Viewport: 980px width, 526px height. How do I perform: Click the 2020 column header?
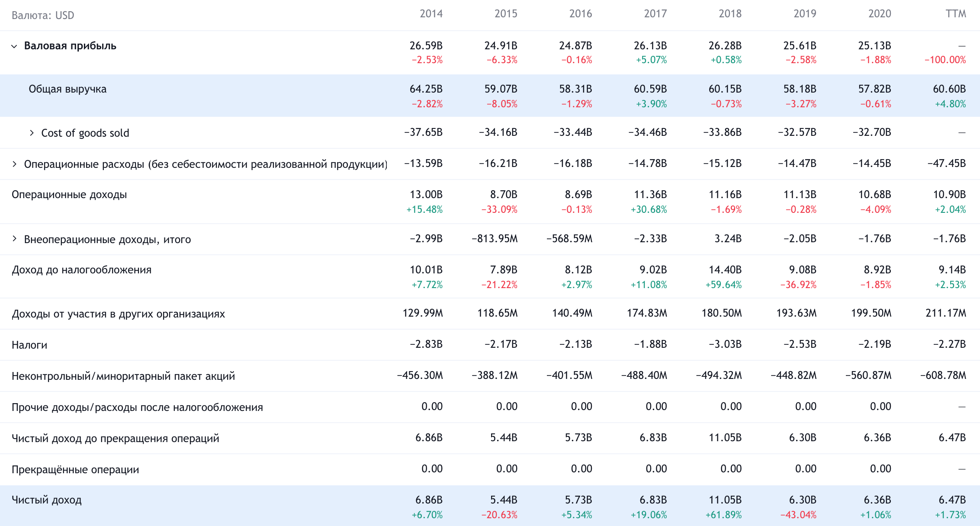[880, 14]
